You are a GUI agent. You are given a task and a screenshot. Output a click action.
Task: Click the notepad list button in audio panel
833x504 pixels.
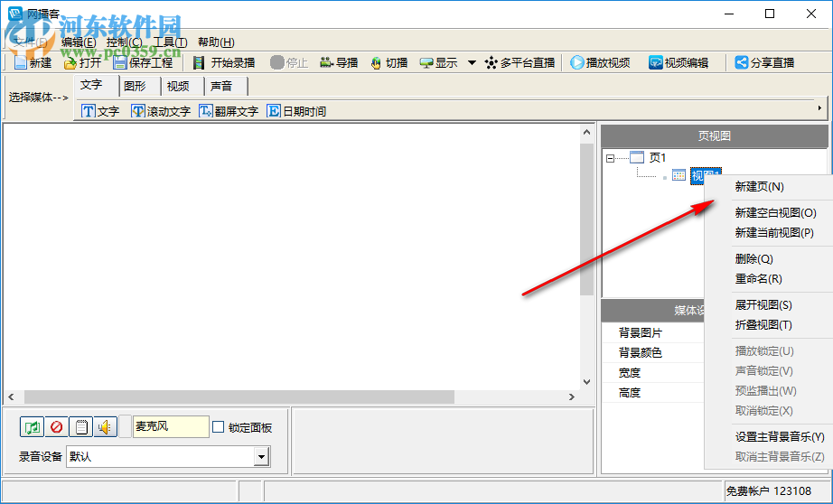point(80,427)
